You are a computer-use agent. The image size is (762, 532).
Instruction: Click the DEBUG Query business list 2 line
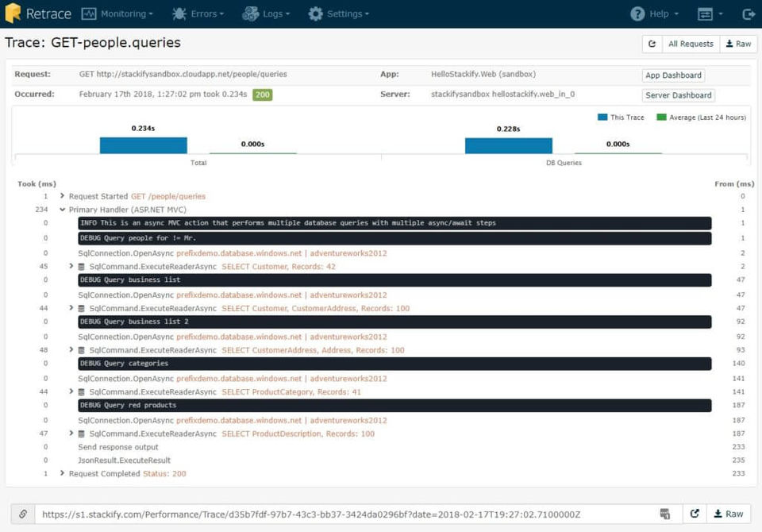click(x=394, y=322)
